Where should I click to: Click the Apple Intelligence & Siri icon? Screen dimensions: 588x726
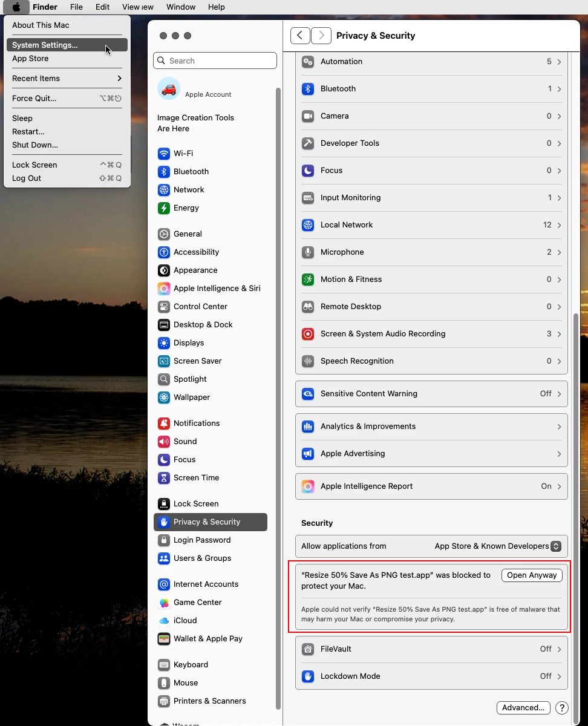pos(164,288)
